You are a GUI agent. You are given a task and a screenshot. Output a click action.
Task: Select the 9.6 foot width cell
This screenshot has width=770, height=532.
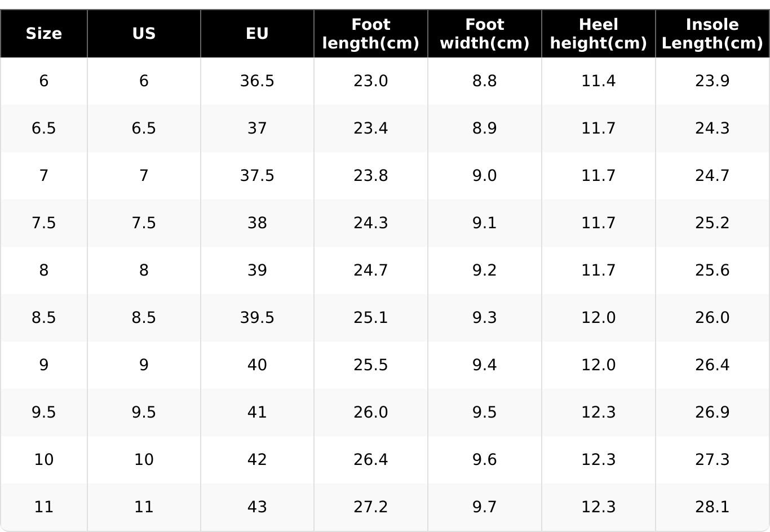coord(485,460)
